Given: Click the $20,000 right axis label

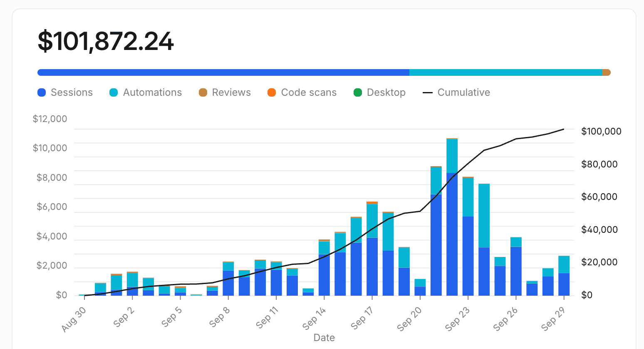Looking at the screenshot, I should pyautogui.click(x=599, y=262).
